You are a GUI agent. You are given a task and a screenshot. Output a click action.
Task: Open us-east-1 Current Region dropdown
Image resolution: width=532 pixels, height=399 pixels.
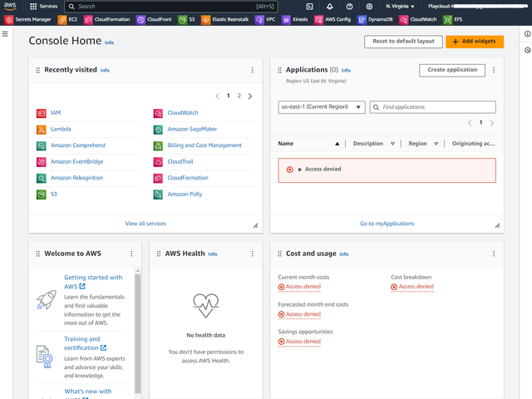[x=322, y=107]
